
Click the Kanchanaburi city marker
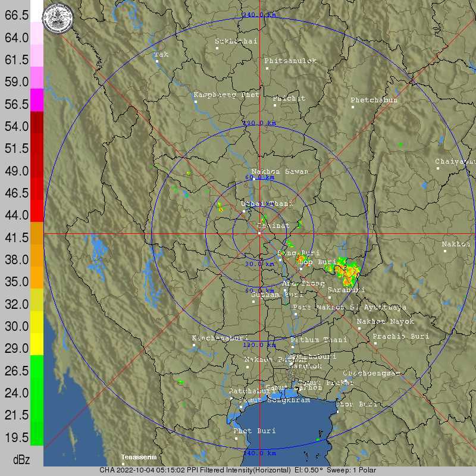tap(194, 345)
